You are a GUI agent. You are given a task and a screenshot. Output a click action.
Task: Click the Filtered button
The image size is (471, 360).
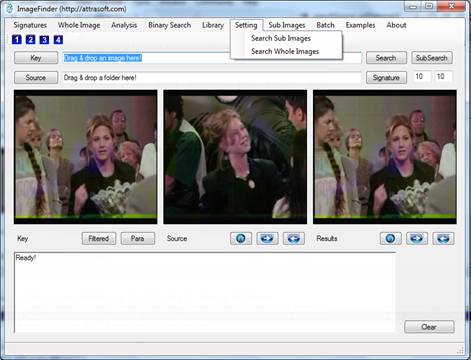click(x=99, y=238)
